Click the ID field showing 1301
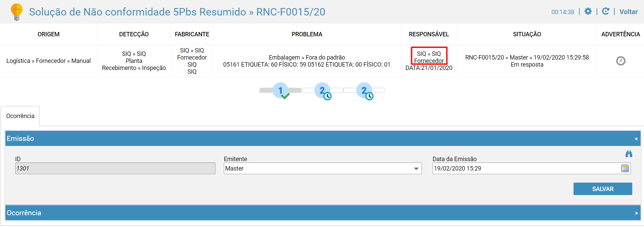Image resolution: width=644 pixels, height=227 pixels. [115, 168]
